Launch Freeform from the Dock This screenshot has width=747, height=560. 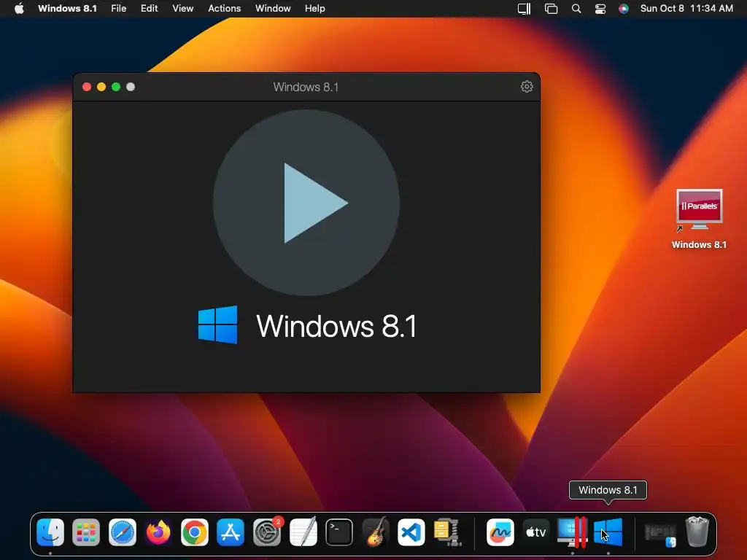(x=500, y=532)
